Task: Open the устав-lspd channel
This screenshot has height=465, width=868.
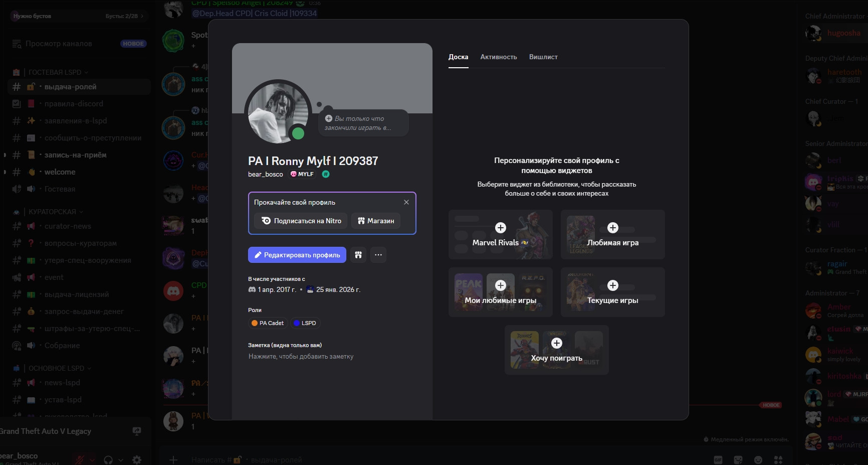Action: coord(79,400)
